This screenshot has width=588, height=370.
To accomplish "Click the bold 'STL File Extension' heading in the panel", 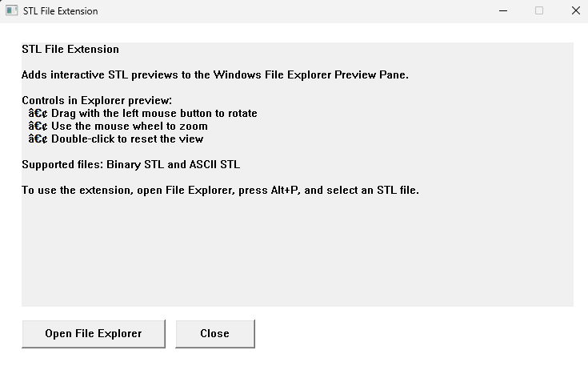I will [70, 49].
